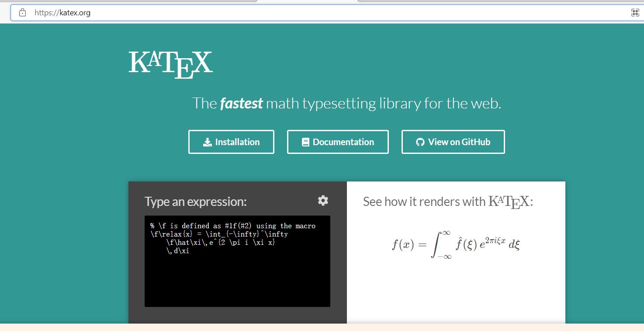Click View on GitHub button
This screenshot has width=644, height=331.
453,142
